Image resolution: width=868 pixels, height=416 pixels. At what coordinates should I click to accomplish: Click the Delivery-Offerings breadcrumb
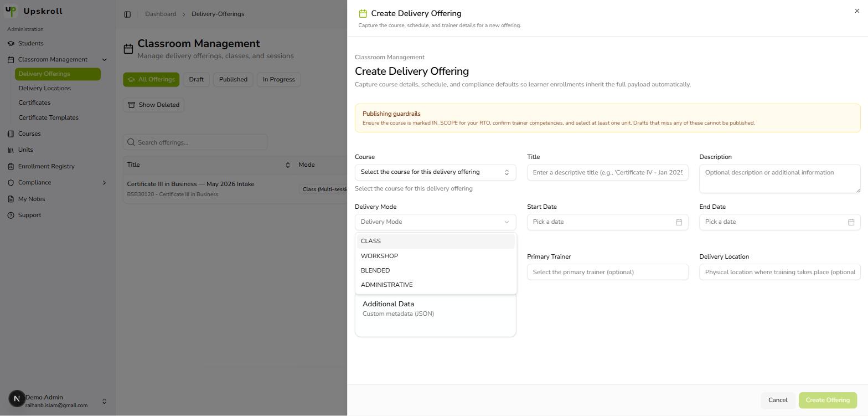pos(218,14)
